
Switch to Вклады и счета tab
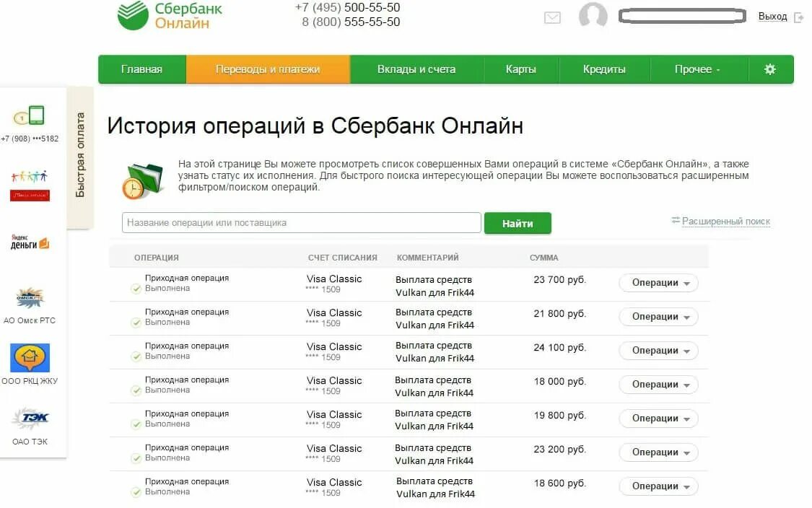click(x=416, y=69)
